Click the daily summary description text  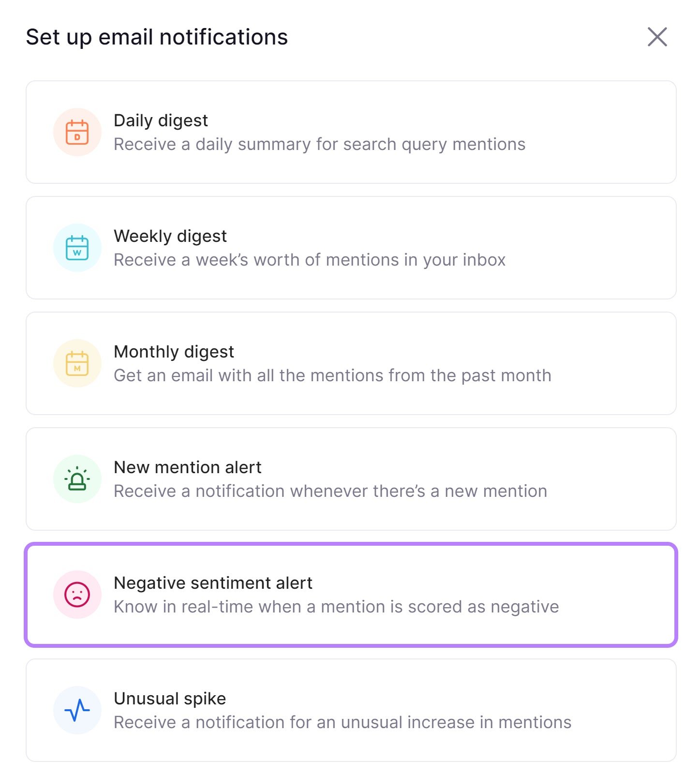coord(319,144)
